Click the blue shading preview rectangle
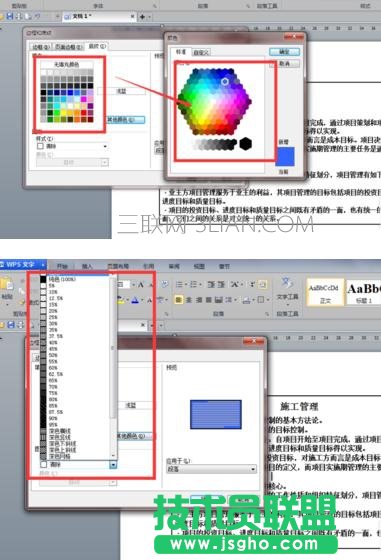The image size is (381, 560). (216, 414)
